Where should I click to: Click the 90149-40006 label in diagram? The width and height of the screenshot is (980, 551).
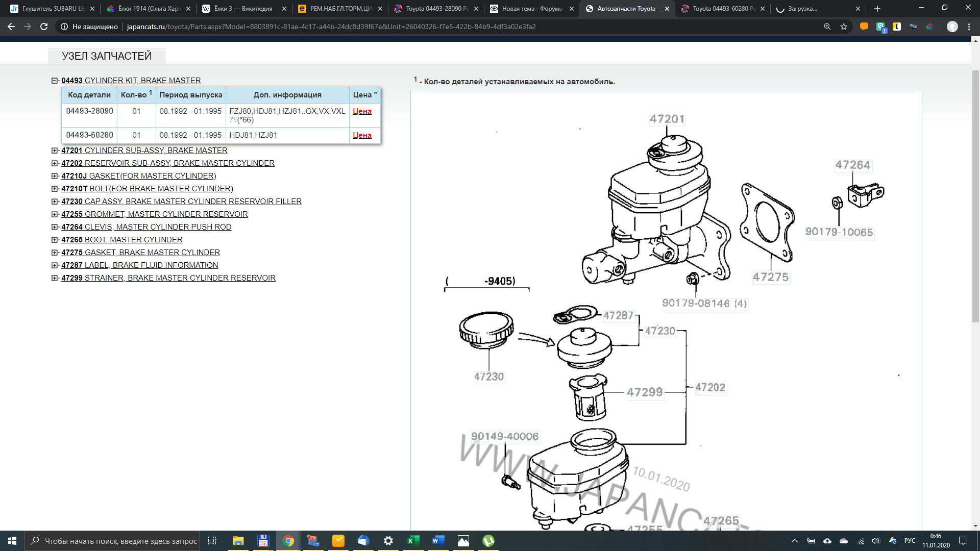(505, 436)
